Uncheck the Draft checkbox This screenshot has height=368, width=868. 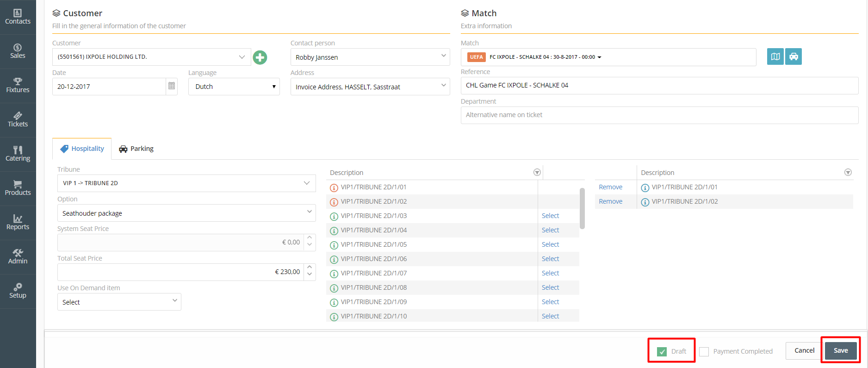click(662, 352)
